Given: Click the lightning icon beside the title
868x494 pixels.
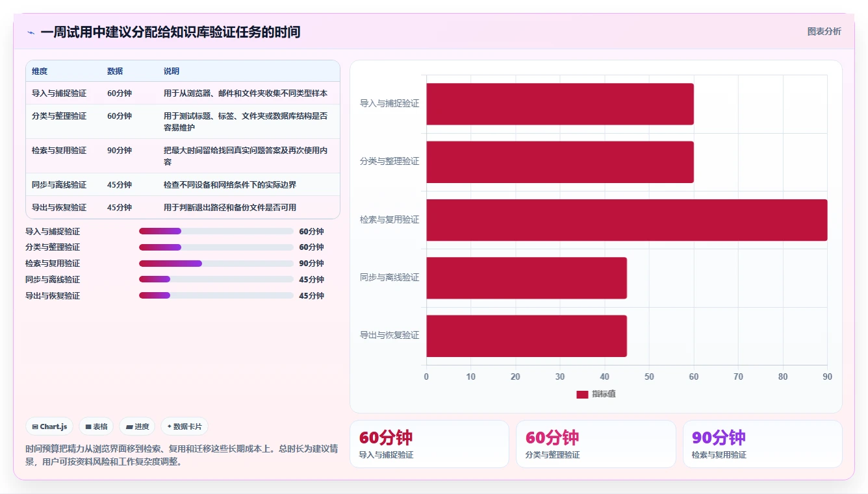Looking at the screenshot, I should pos(31,32).
